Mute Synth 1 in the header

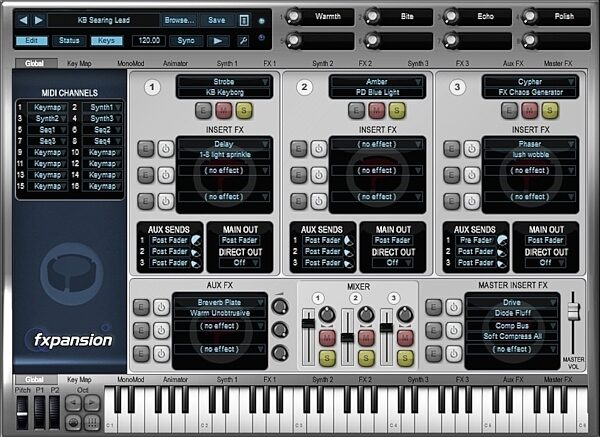223,111
